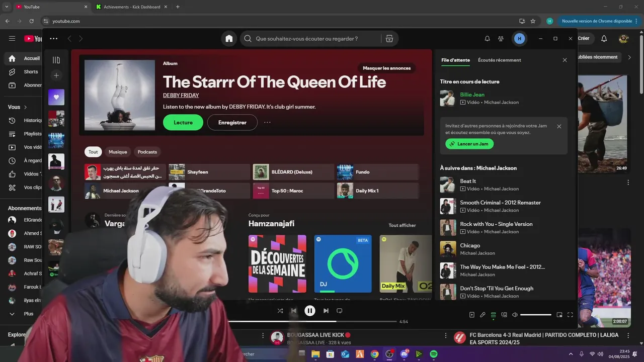Open new Chrome tab with plus
Viewport: 644px width, 362px height.
click(178, 7)
